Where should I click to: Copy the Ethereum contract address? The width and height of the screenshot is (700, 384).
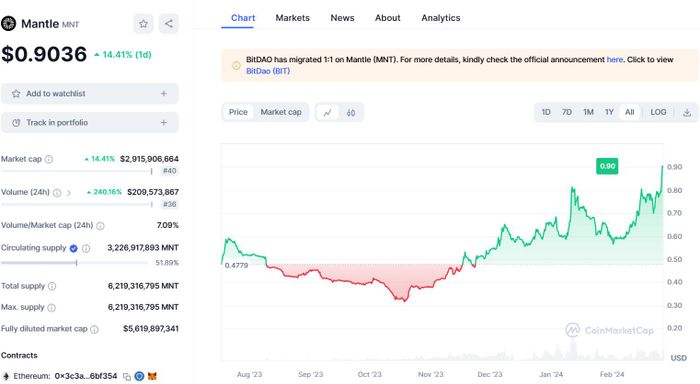pyautogui.click(x=127, y=376)
